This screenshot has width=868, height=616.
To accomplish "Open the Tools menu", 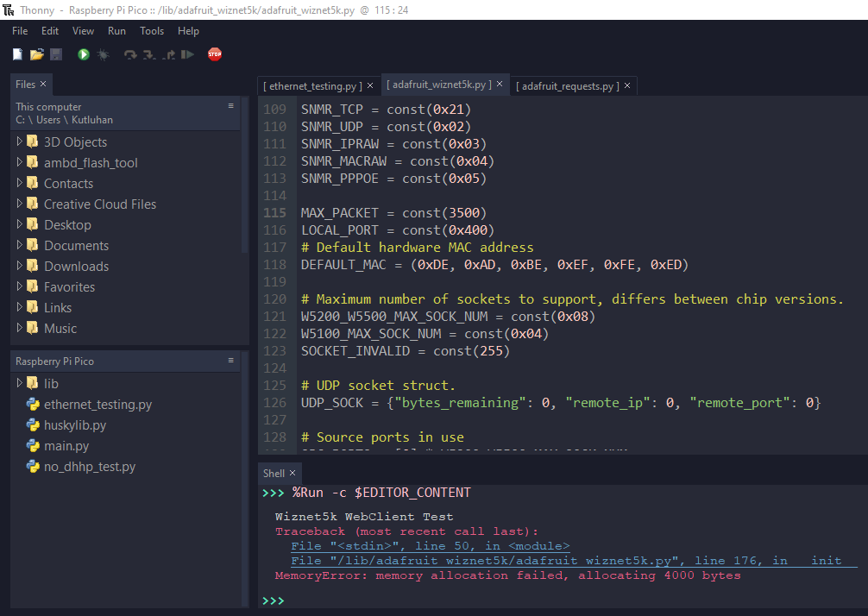I will point(152,31).
